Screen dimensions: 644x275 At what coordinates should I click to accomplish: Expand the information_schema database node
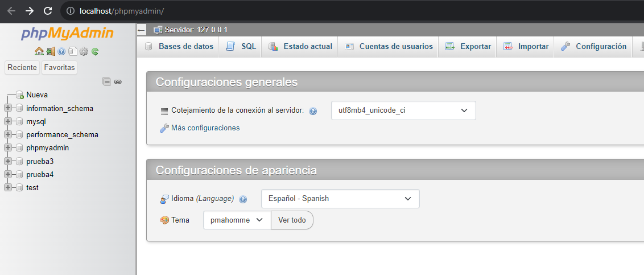click(7, 109)
